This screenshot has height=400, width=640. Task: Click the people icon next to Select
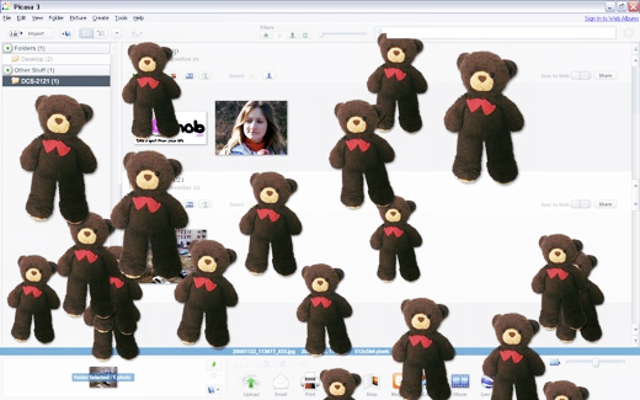click(269, 76)
